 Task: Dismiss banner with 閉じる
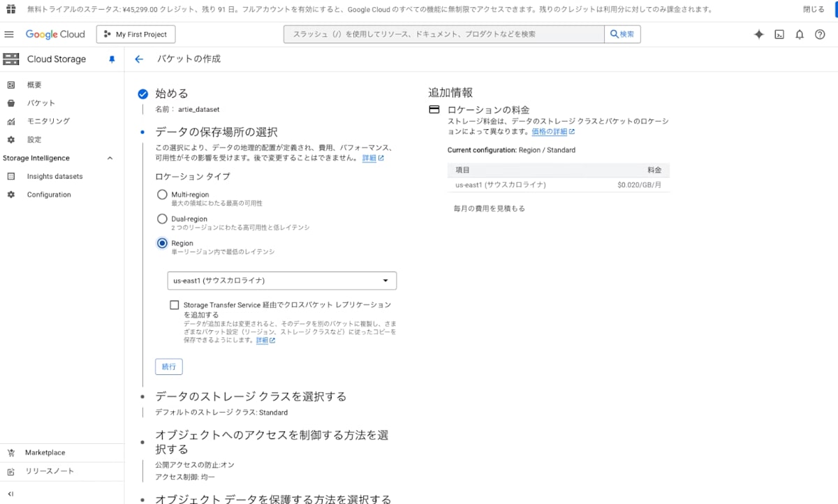click(814, 10)
